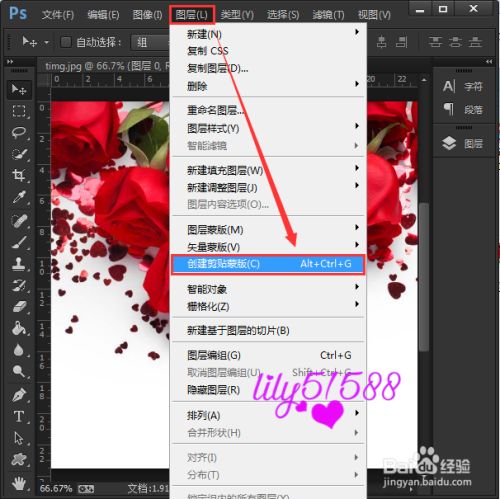Select the Paint Bucket tool
The width and height of the screenshot is (500, 499).
click(x=19, y=328)
